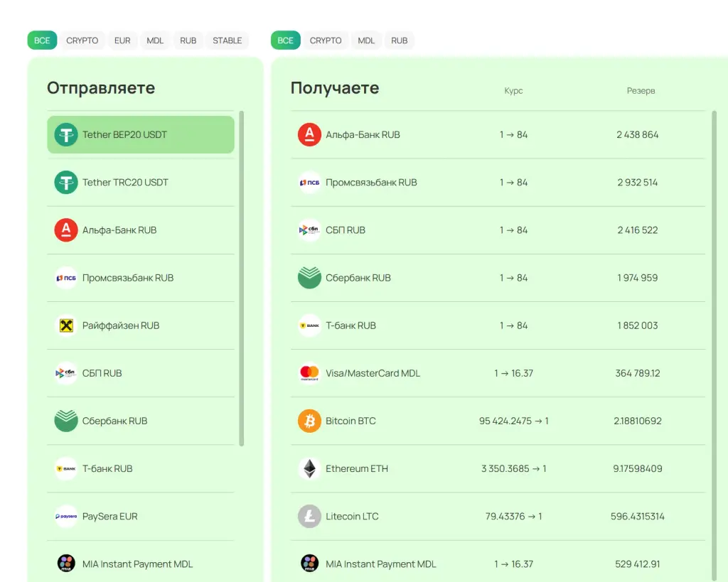The height and width of the screenshot is (582, 728).
Task: Select Visa/MasterCard MDL to receive
Action: click(498, 373)
